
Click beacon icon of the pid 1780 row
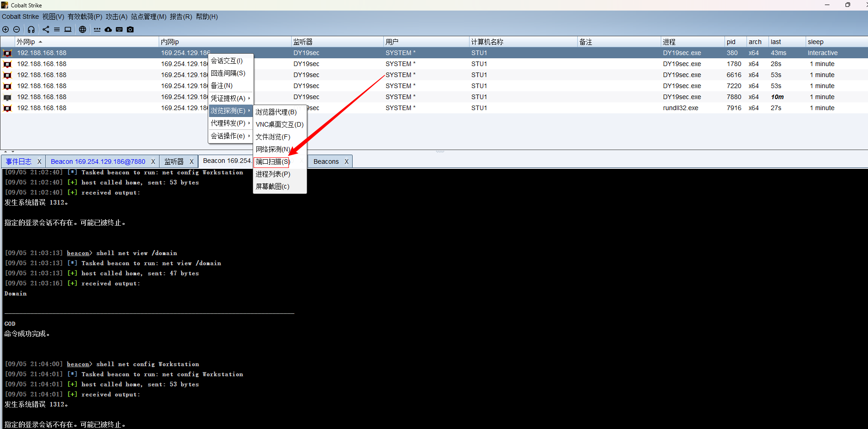(x=7, y=64)
